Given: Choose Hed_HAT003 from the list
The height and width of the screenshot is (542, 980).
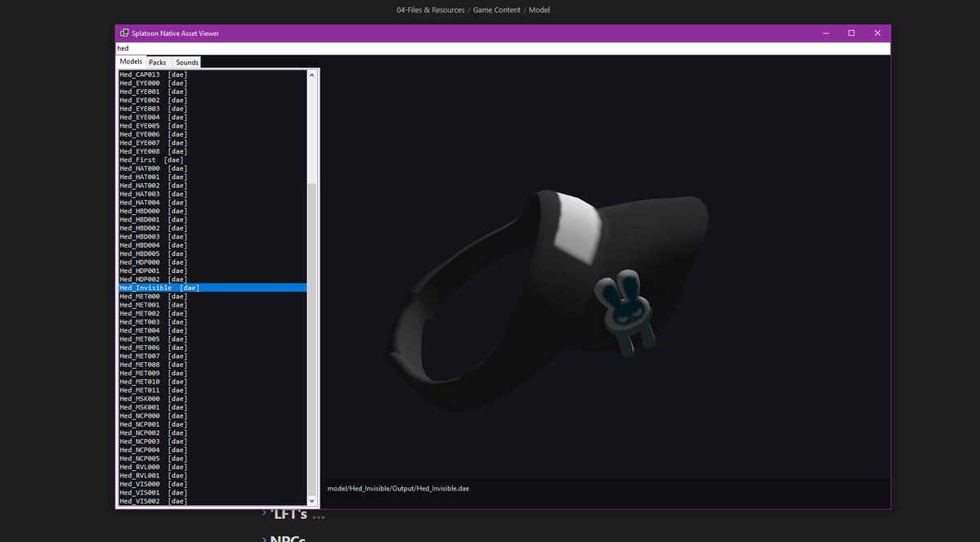Looking at the screenshot, I should (x=213, y=195).
